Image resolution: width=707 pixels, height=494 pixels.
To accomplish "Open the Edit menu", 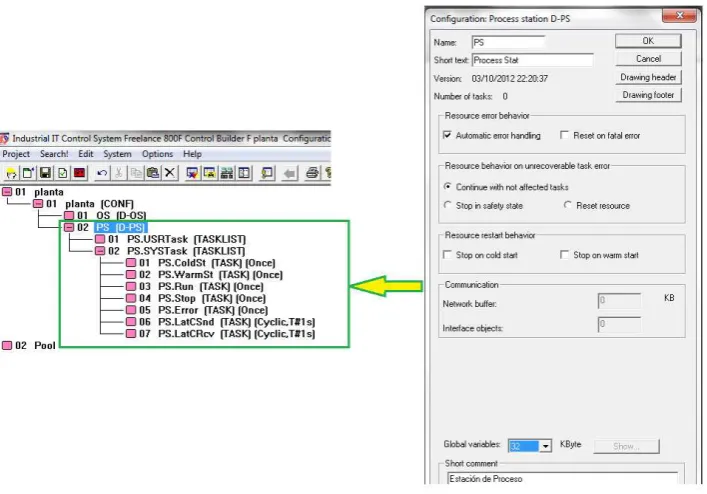I will (86, 154).
